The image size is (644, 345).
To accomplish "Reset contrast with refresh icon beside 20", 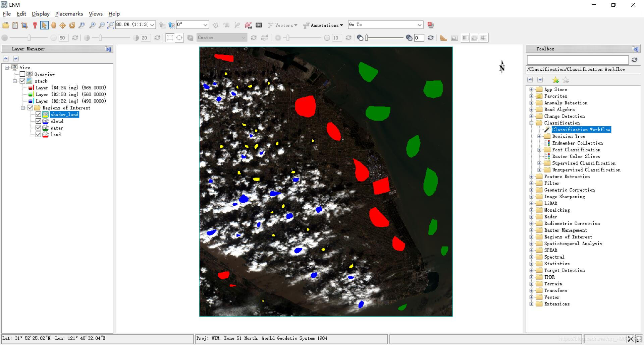I will (157, 38).
